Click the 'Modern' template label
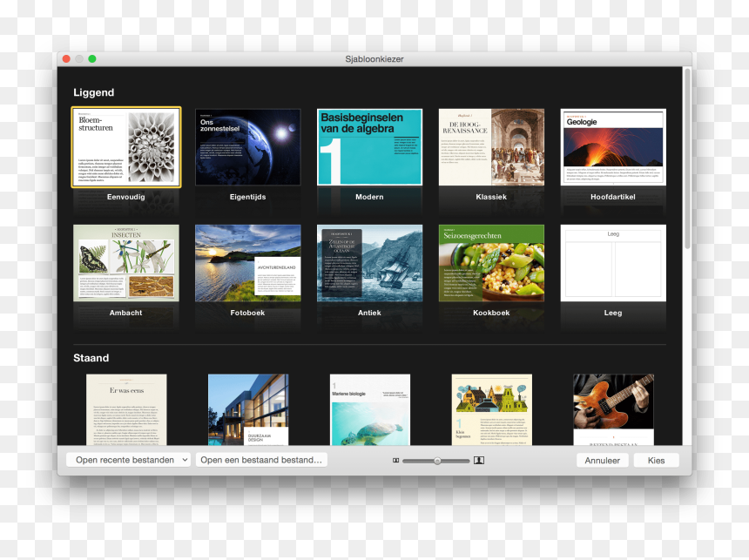The image size is (749, 560). tap(370, 197)
